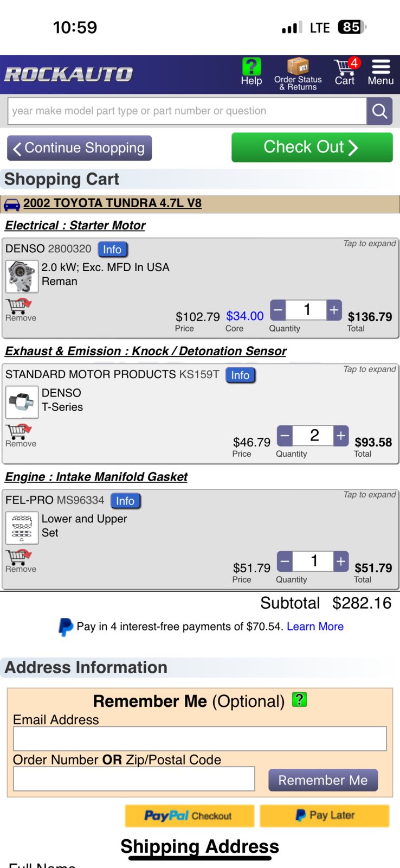This screenshot has height=868, width=400.
Task: Go back with Continue Shopping
Action: [79, 148]
